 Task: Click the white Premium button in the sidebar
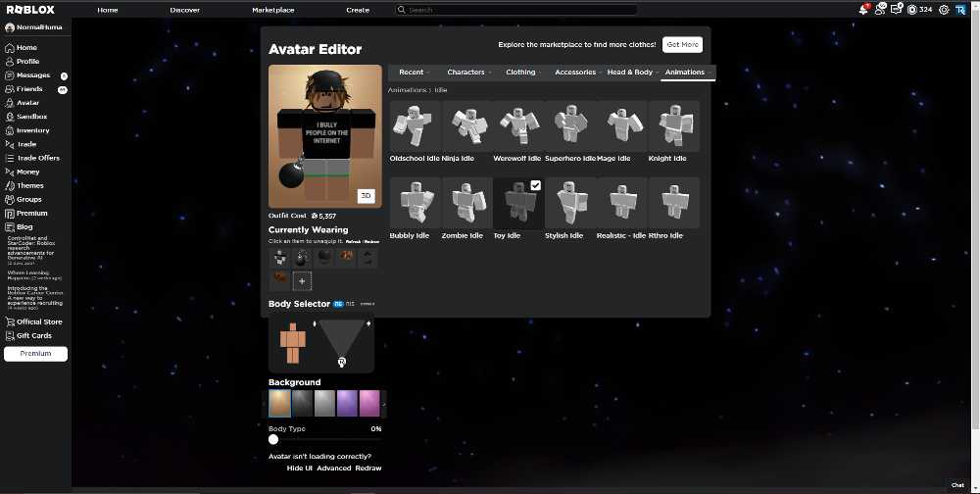pyautogui.click(x=35, y=353)
